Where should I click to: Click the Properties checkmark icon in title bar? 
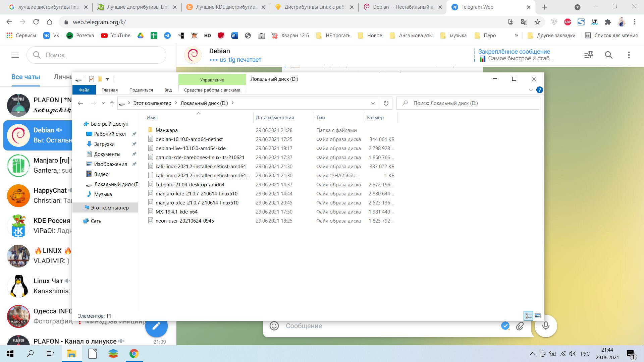[92, 79]
